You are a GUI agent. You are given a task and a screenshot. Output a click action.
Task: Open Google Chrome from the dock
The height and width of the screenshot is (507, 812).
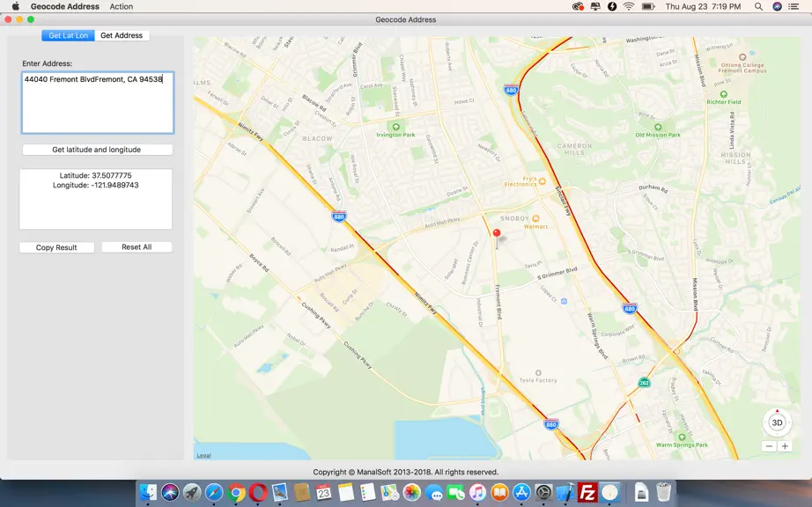point(236,492)
